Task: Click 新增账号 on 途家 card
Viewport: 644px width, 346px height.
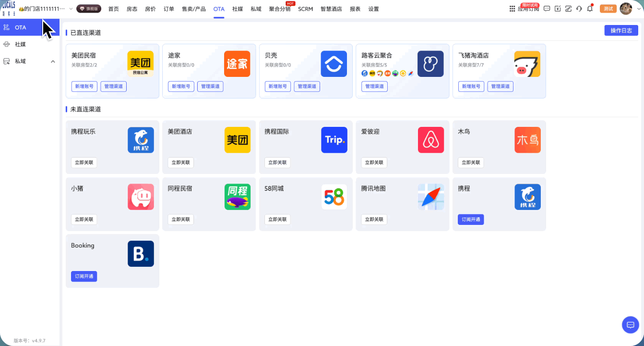Action: tap(181, 86)
